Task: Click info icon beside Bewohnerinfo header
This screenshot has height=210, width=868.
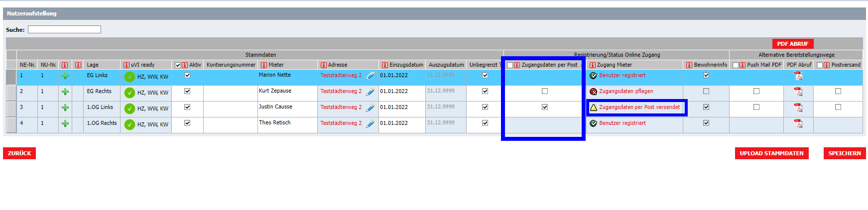Action: pos(689,65)
